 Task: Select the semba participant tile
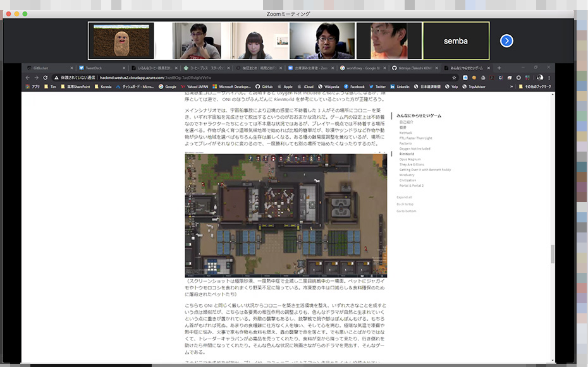[456, 41]
